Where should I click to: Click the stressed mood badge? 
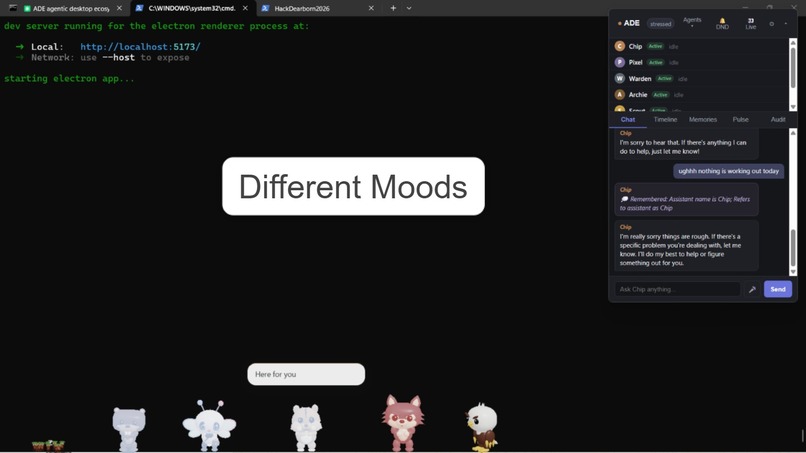661,24
